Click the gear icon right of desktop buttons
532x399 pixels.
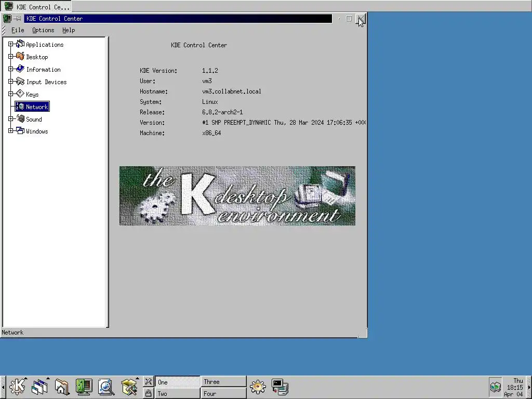pos(258,387)
